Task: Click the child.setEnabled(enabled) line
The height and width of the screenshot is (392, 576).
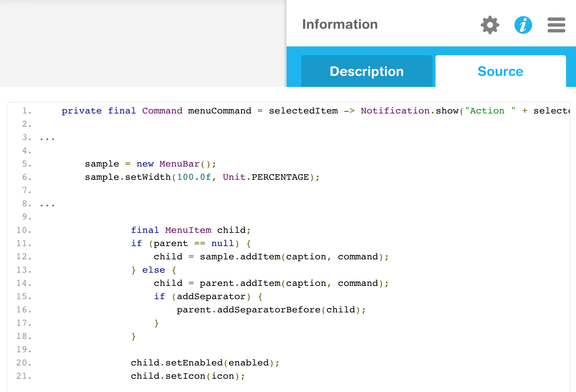Action: pos(205,363)
